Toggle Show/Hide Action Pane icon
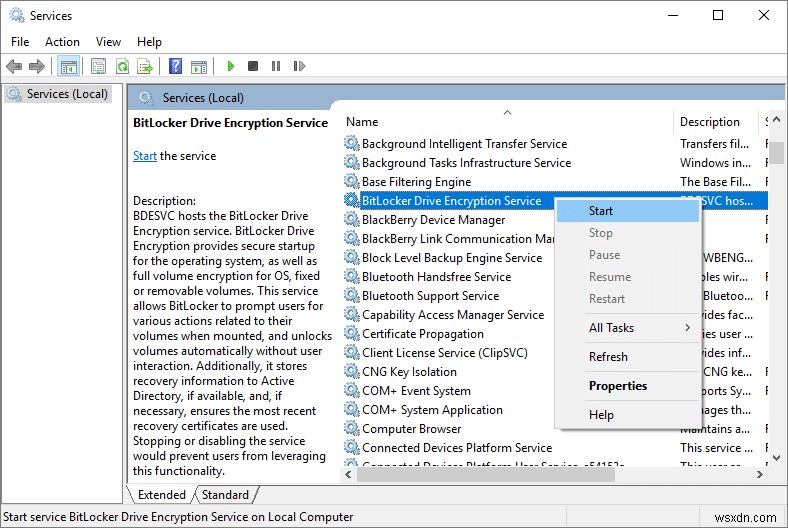The image size is (788, 528). [x=200, y=66]
